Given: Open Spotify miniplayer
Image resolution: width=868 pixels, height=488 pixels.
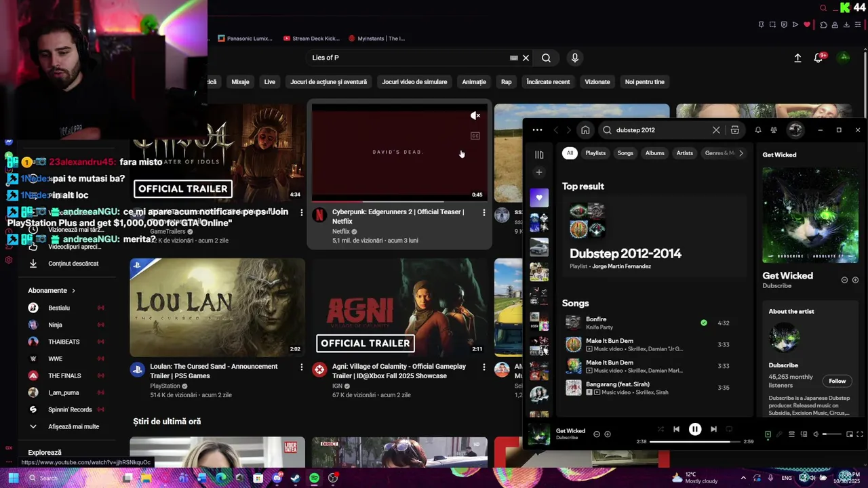Looking at the screenshot, I should coord(850,434).
